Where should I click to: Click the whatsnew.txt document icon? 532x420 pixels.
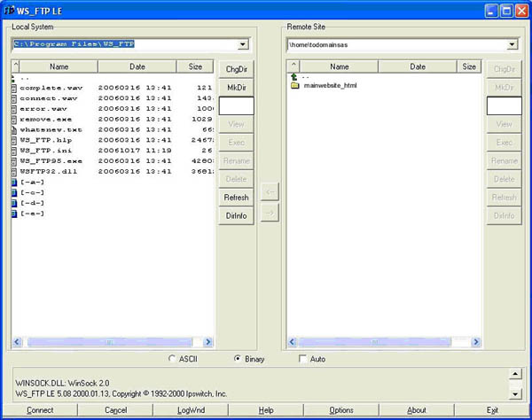point(14,130)
